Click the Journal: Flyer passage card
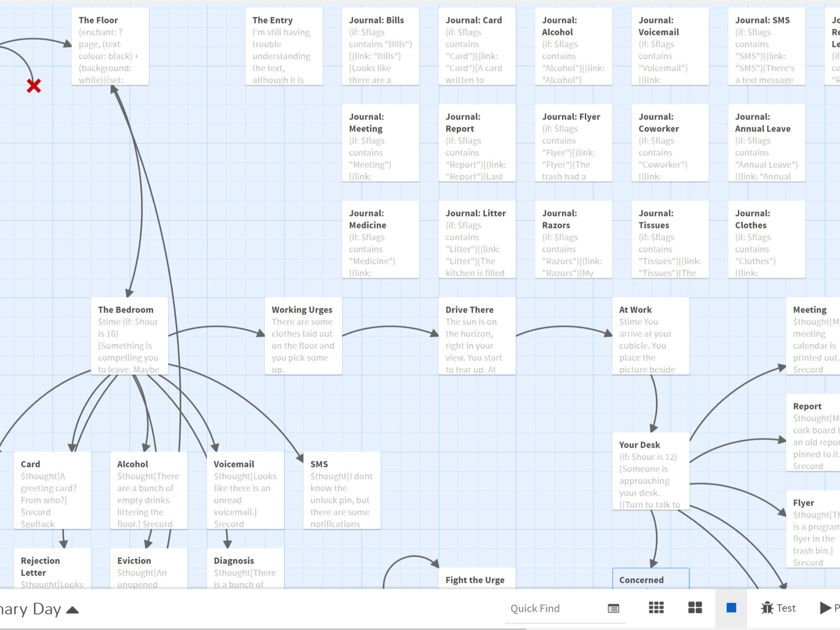The image size is (840, 630). tap(573, 143)
